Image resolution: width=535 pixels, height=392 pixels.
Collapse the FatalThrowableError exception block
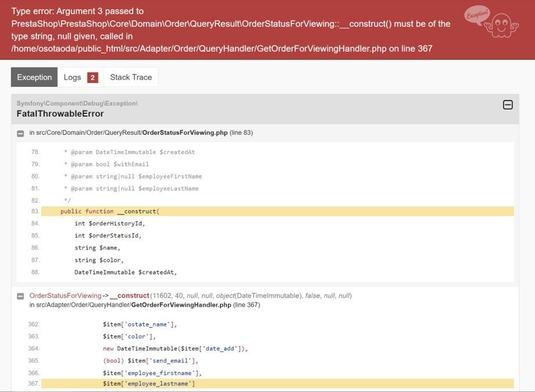[x=508, y=105]
